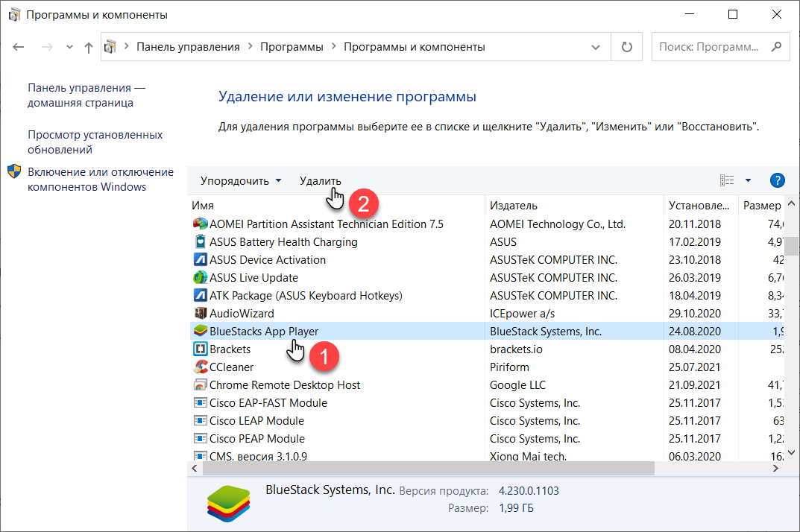
Task: Select the Chrome Remote Desktop Host name
Action: (284, 385)
